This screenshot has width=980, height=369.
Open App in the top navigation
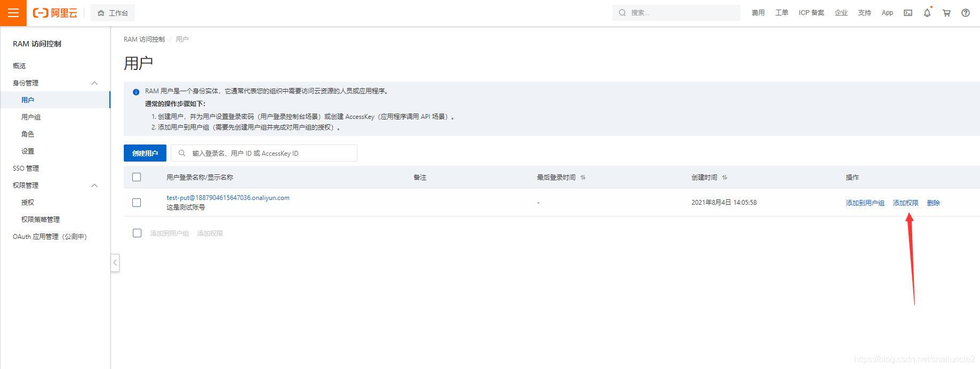[887, 13]
